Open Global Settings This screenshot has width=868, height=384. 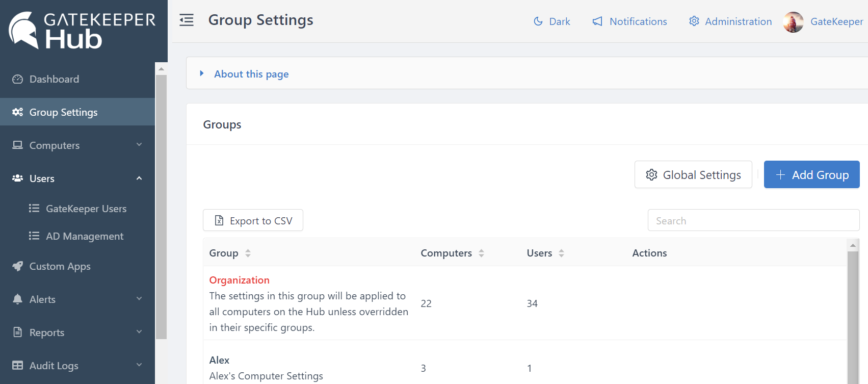click(x=693, y=175)
